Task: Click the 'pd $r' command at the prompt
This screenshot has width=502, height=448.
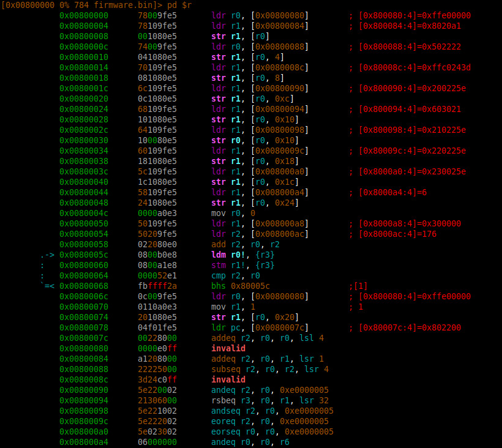Action: click(179, 5)
